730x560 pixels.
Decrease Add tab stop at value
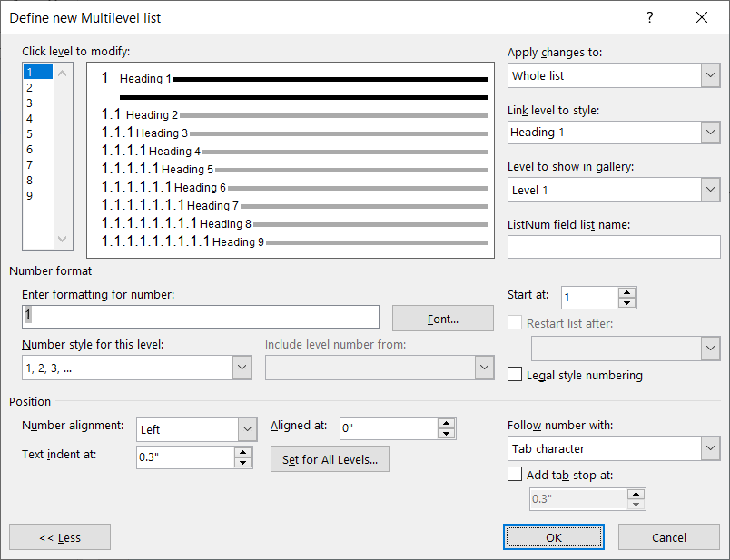click(636, 505)
